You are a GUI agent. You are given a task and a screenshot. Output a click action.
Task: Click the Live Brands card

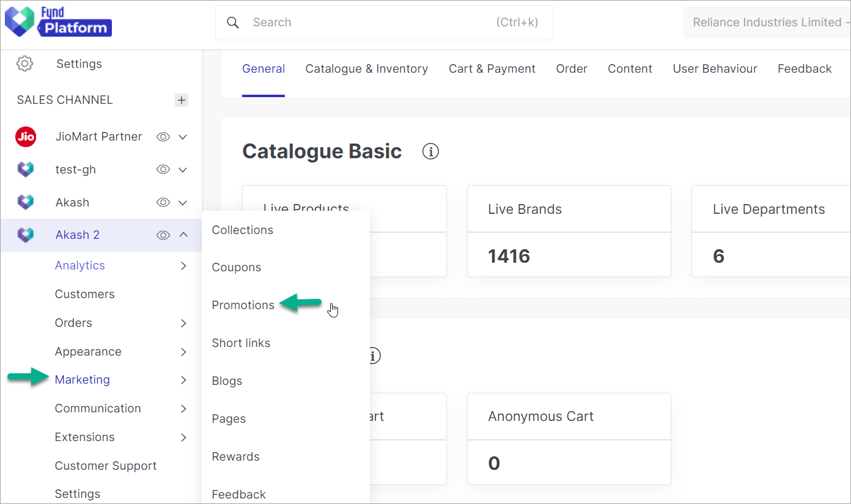(x=569, y=232)
